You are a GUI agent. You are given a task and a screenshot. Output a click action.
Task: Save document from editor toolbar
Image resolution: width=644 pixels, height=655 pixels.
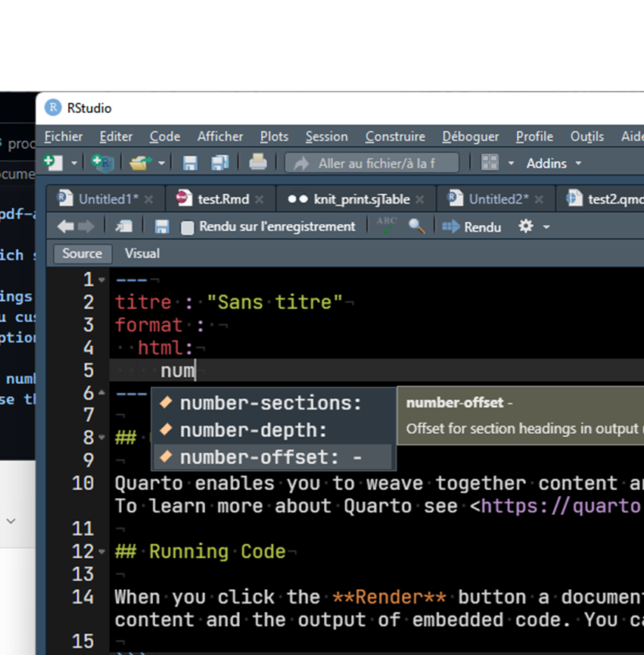(x=161, y=227)
